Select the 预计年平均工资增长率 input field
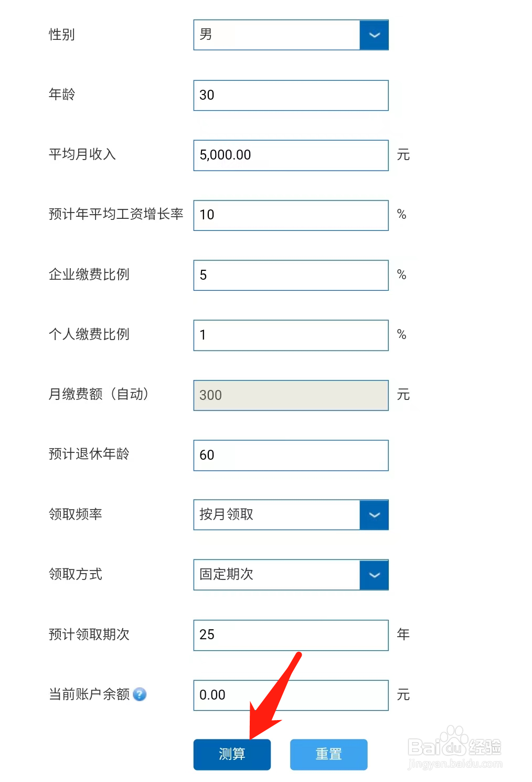This screenshot has height=782, width=532. point(291,215)
